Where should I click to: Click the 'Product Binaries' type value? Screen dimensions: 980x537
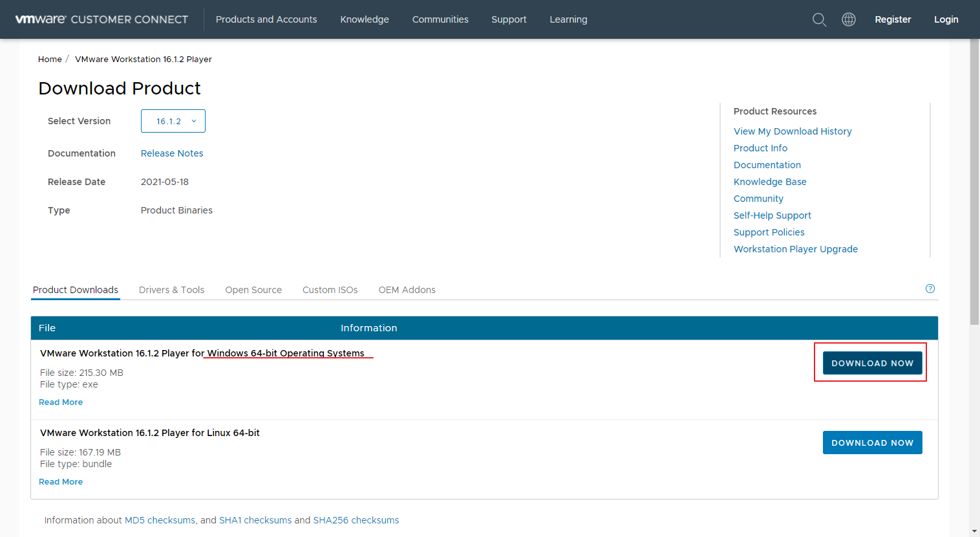176,210
